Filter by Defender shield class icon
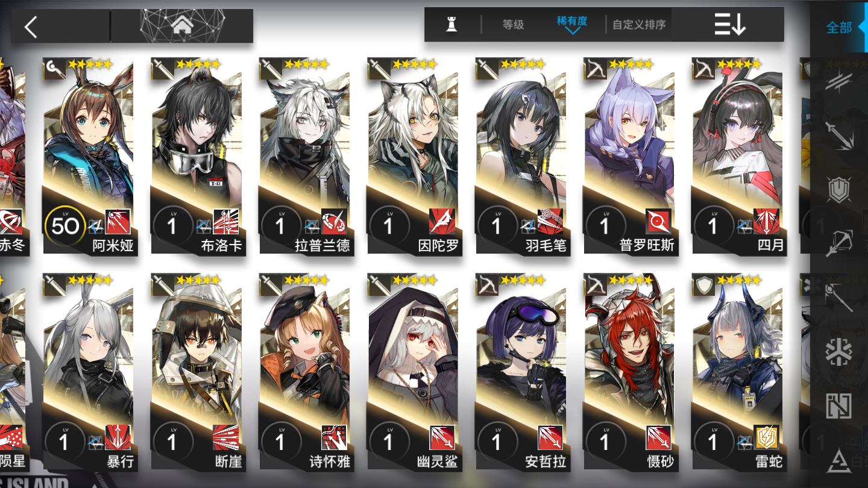The width and height of the screenshot is (868, 488). coord(838,189)
